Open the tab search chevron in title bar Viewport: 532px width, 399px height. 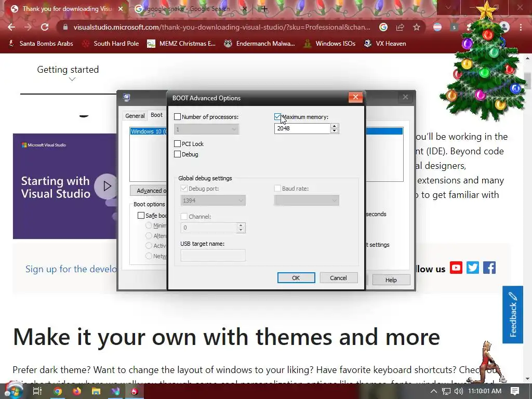(448, 7)
